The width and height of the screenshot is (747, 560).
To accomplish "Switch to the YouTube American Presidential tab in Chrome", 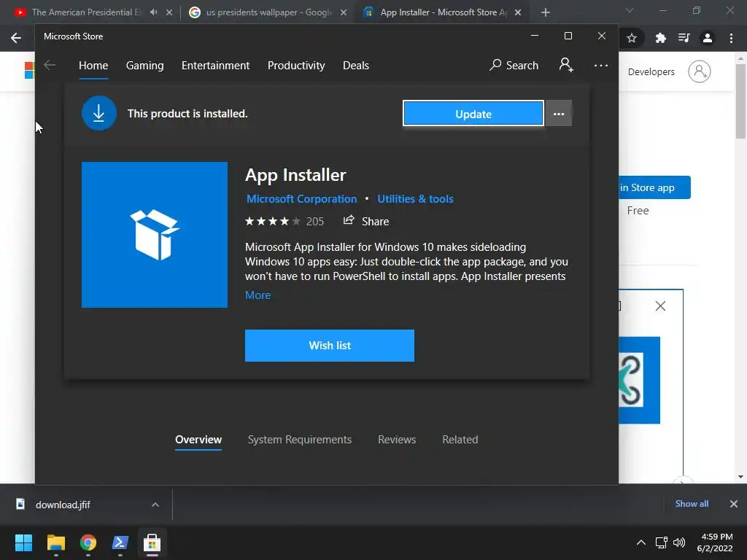I will [x=86, y=12].
